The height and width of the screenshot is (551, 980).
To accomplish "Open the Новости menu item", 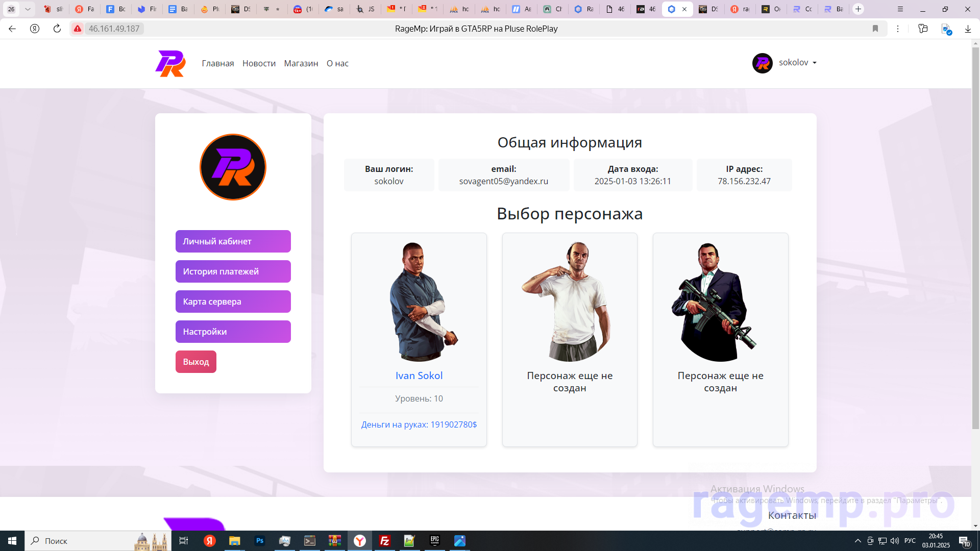I will pos(259,63).
